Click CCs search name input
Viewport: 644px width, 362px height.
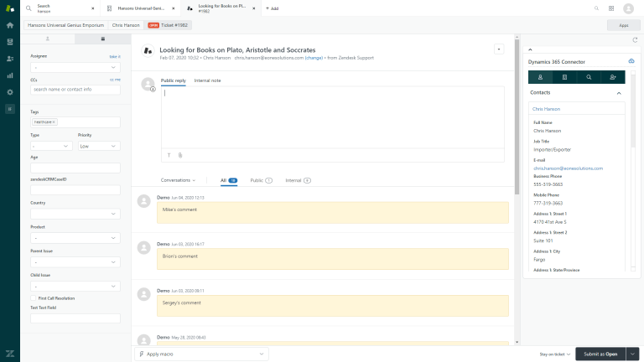[75, 90]
